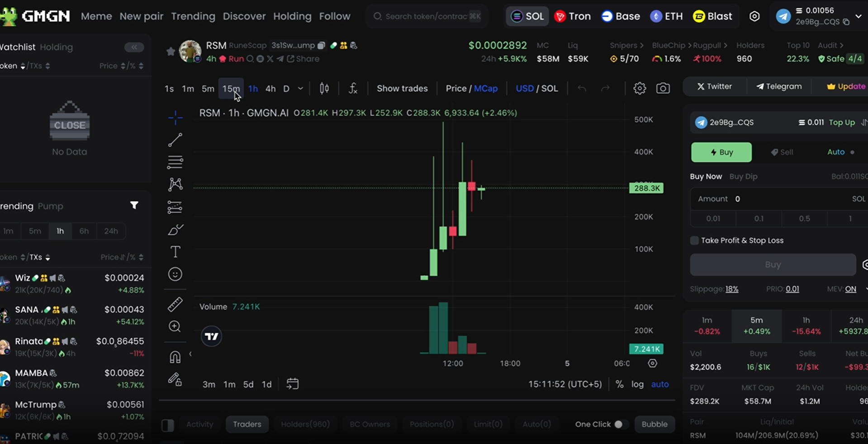
Task: Capture a chart screenshot with the camera icon
Action: point(663,88)
